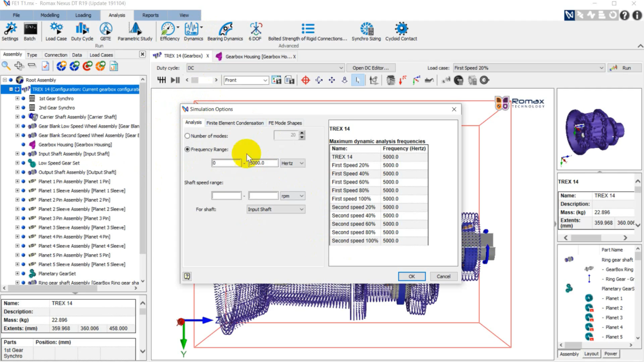This screenshot has width=644, height=362.
Task: Activate the pointer select tool in the view toolbar
Action: click(358, 80)
